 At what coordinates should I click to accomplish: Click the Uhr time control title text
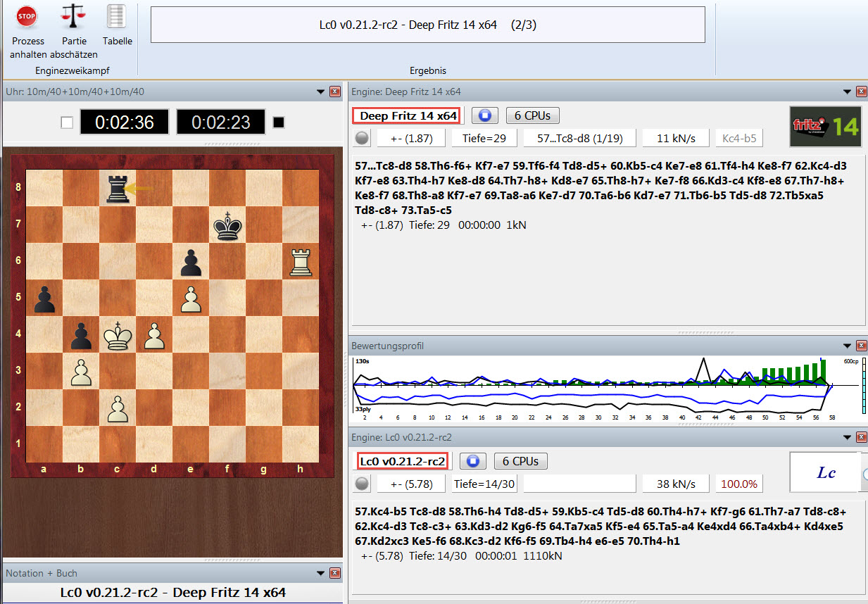coord(75,92)
